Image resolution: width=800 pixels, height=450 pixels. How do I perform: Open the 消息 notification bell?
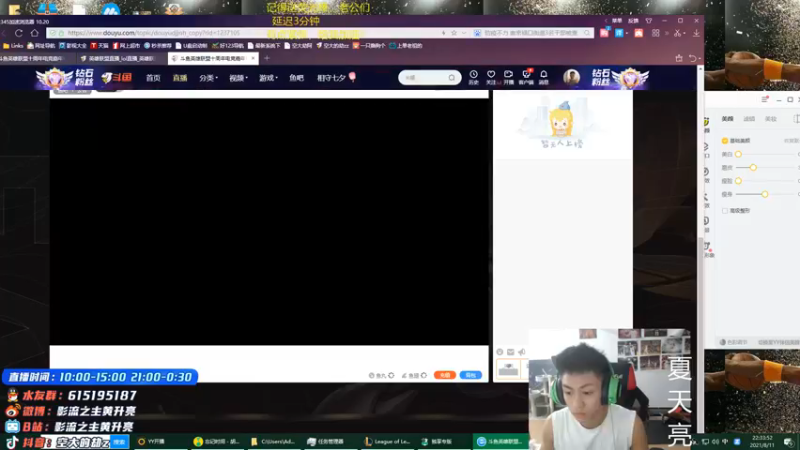tap(544, 77)
